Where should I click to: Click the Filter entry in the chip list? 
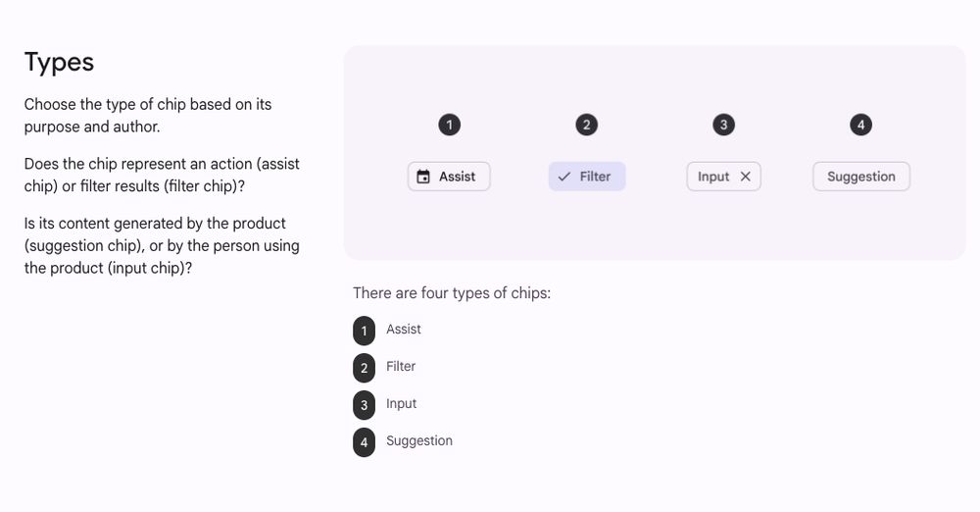pyautogui.click(x=401, y=366)
